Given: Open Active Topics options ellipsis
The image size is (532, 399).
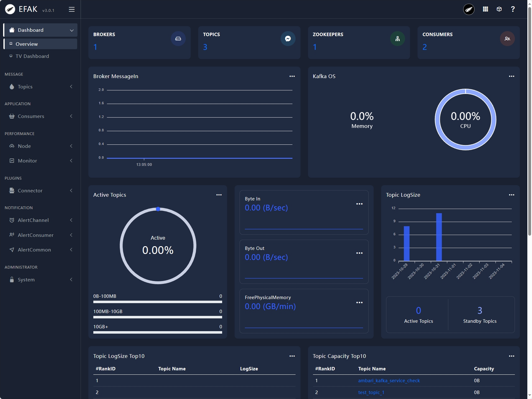Looking at the screenshot, I should click(219, 195).
